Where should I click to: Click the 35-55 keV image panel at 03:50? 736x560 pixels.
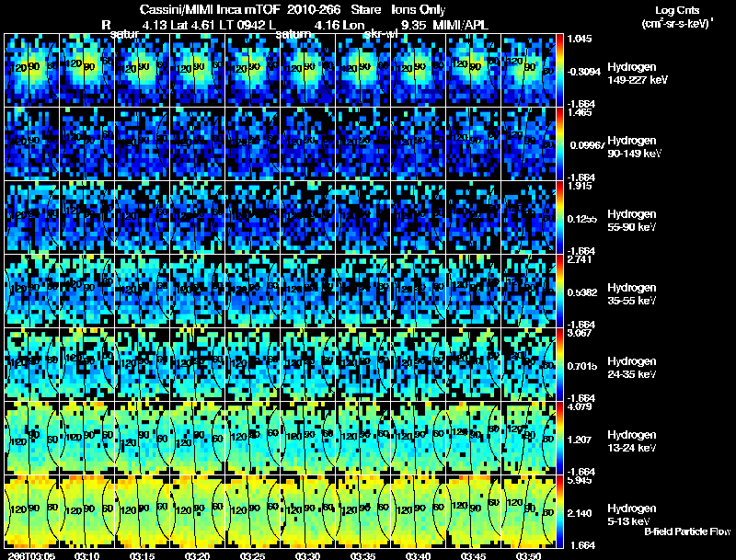tap(528, 291)
